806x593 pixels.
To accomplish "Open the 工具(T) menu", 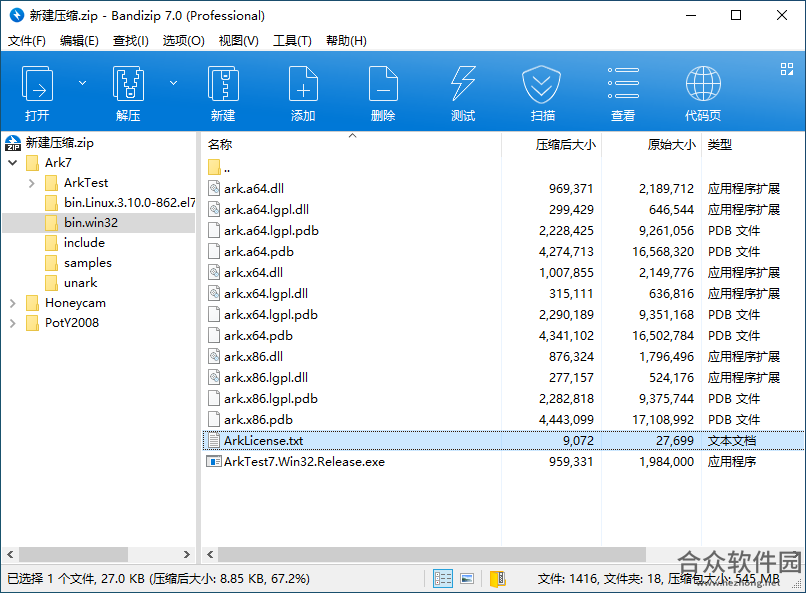I will point(292,41).
